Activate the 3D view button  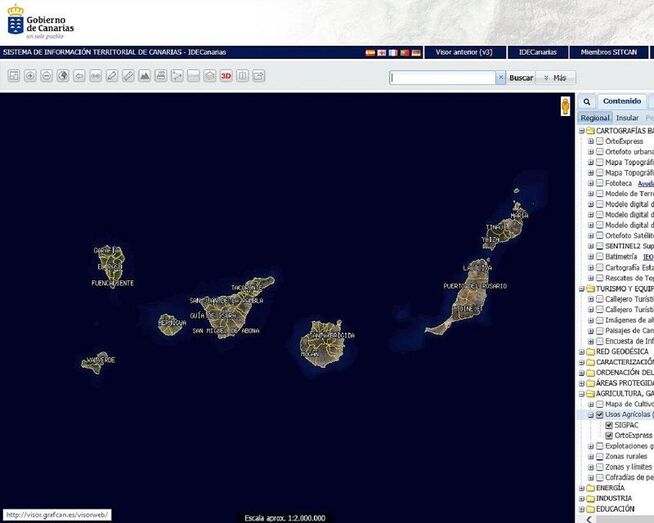tap(226, 76)
